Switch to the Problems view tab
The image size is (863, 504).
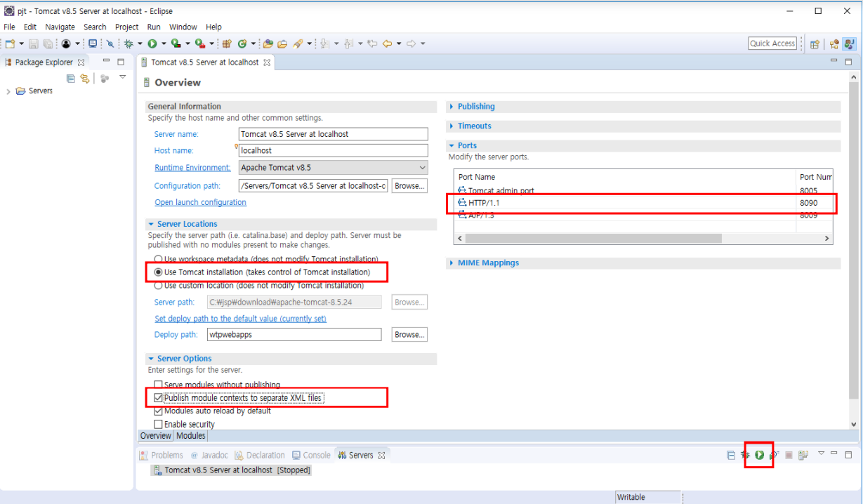(x=162, y=456)
